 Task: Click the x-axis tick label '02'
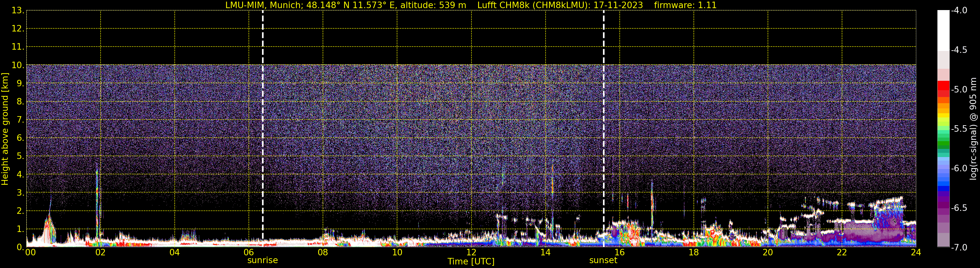pyautogui.click(x=100, y=252)
